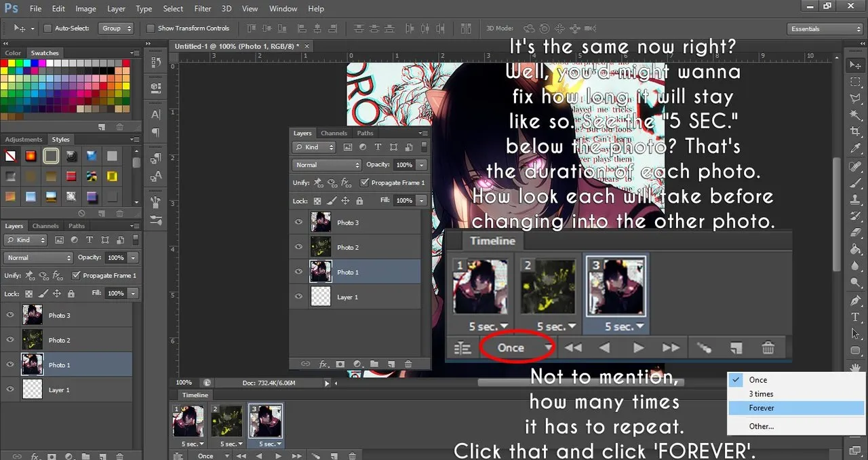Hide the Layer 1 layer
The image size is (868, 460).
pyautogui.click(x=10, y=389)
